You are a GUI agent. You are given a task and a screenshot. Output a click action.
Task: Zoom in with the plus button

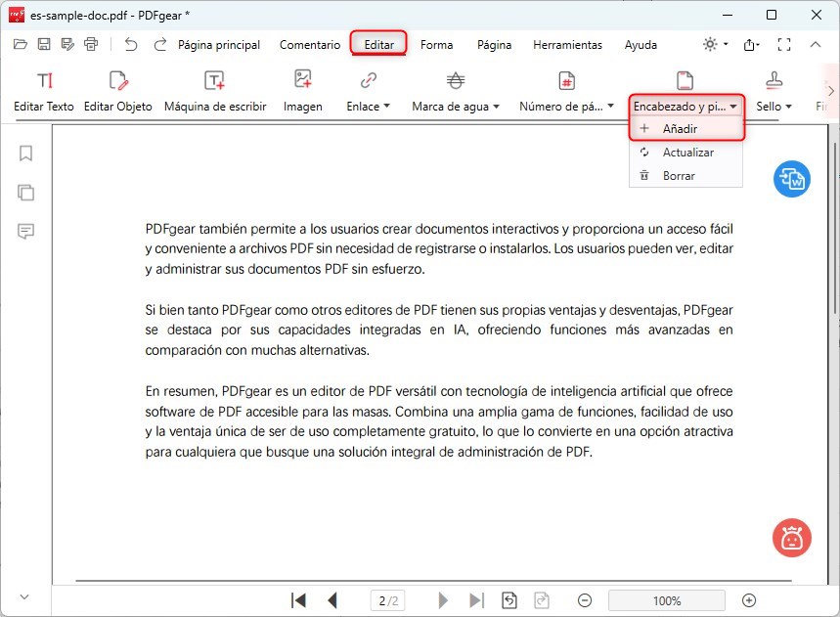(x=749, y=601)
